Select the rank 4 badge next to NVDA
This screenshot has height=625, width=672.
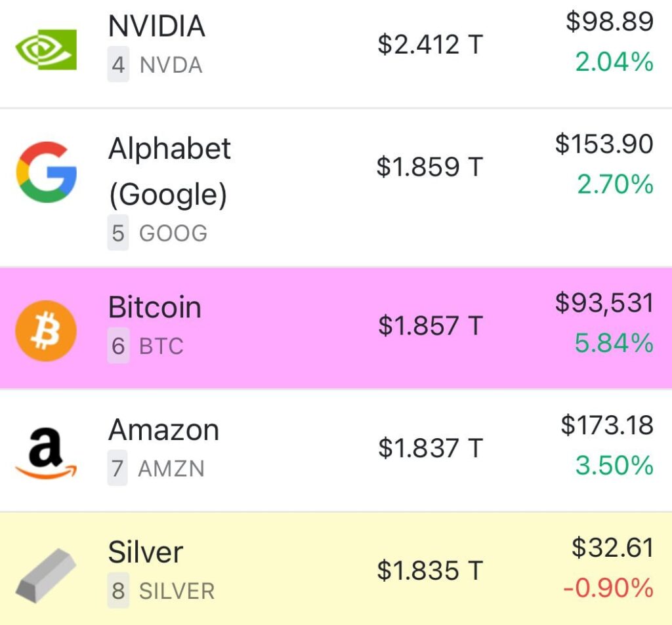(118, 65)
